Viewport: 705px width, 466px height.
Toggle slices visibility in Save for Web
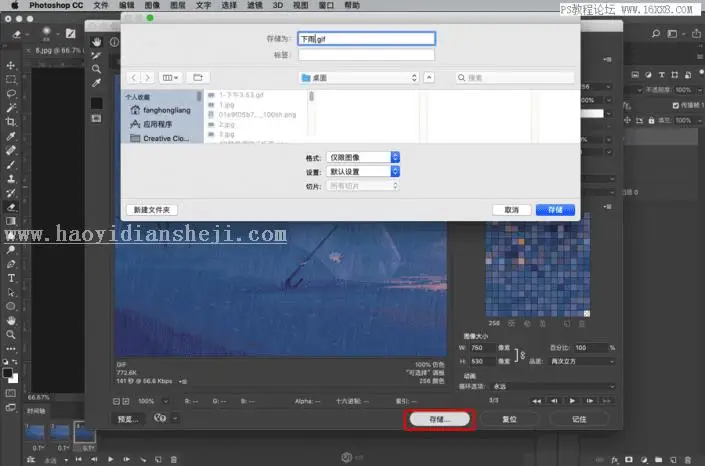coord(96,118)
